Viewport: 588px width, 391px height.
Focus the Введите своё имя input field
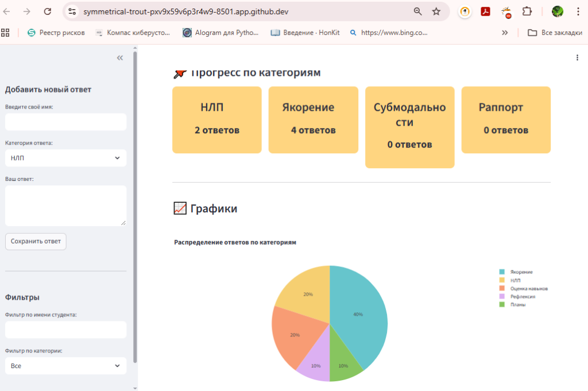(x=65, y=122)
